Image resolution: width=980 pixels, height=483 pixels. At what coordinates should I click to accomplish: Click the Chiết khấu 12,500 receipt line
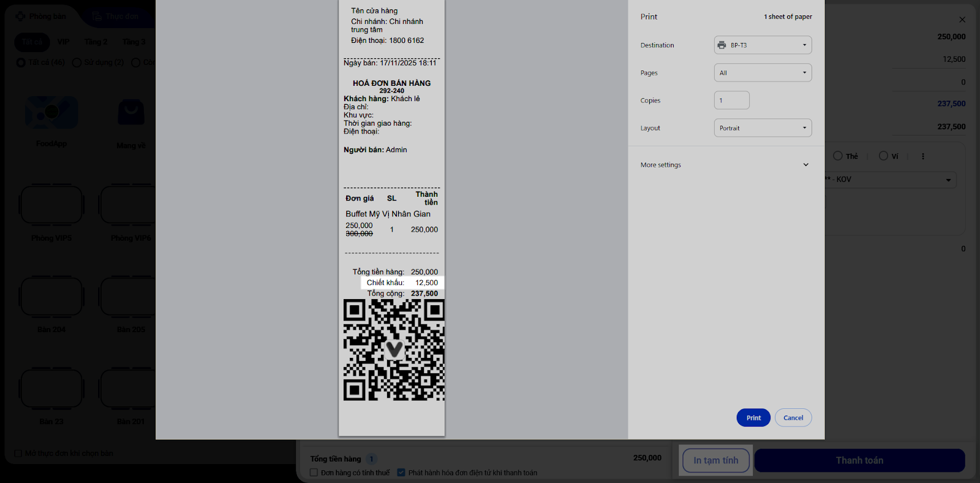click(402, 283)
